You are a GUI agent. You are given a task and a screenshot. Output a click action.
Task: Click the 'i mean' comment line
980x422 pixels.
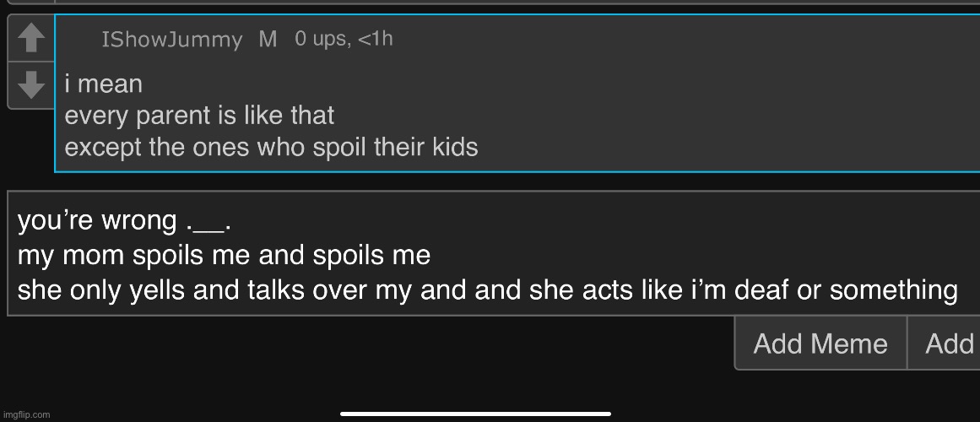click(104, 84)
